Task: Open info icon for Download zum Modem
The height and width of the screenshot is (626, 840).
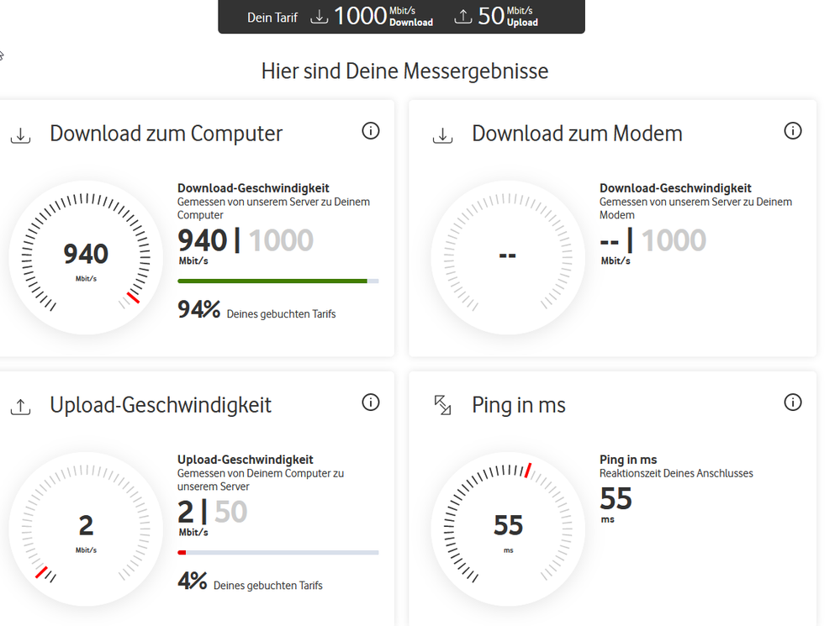Action: [793, 131]
